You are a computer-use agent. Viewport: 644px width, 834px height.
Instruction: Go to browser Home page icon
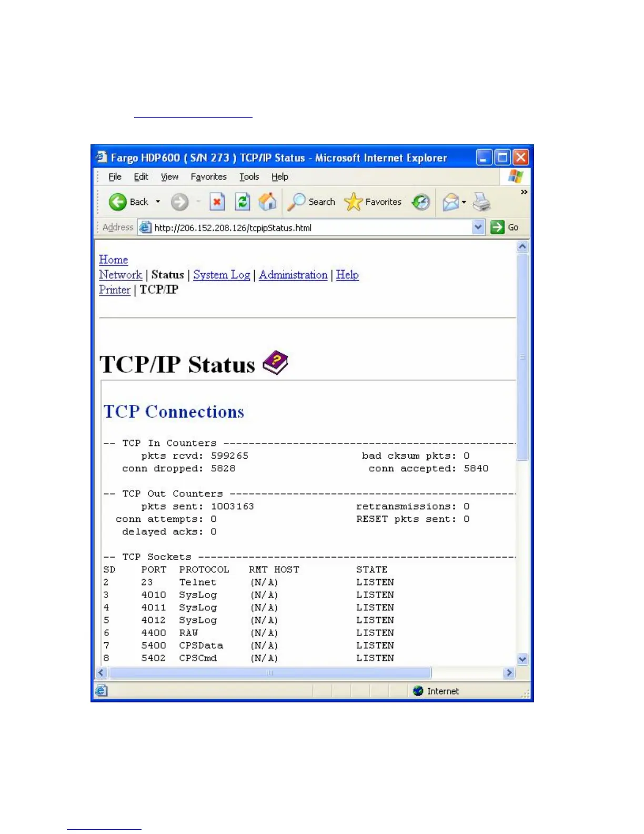(267, 202)
